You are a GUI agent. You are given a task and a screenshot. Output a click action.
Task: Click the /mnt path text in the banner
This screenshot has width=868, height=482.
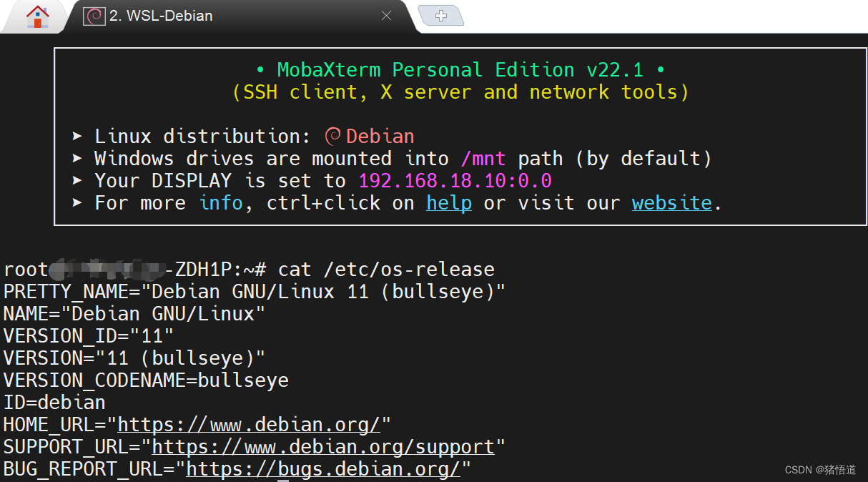click(x=483, y=158)
